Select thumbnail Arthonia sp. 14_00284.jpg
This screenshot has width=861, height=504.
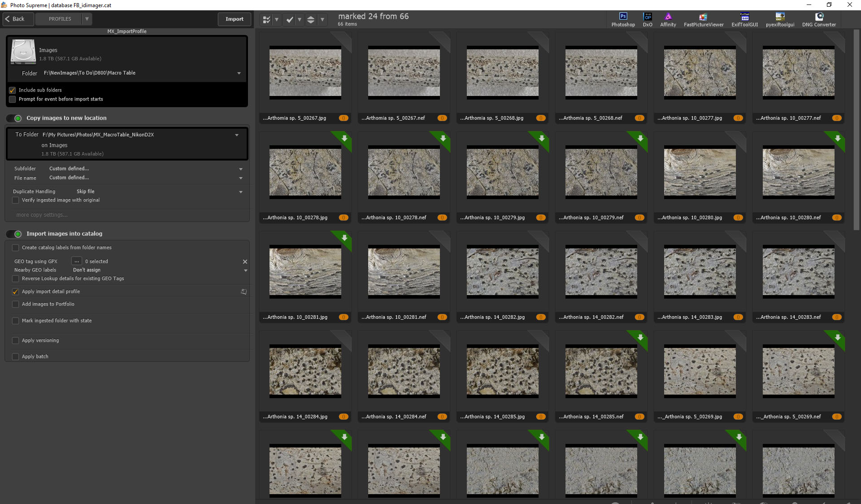coord(305,371)
